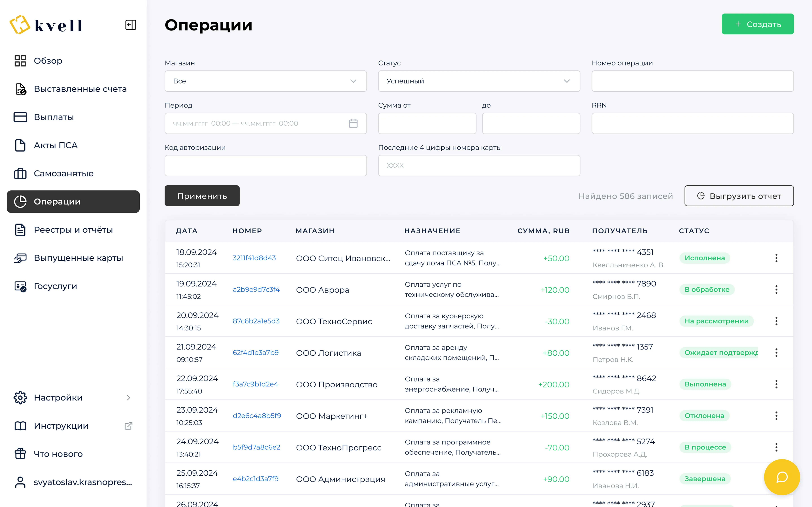Open Реестры и отчёты section
Viewport: 812px width, 507px height.
[x=73, y=230]
